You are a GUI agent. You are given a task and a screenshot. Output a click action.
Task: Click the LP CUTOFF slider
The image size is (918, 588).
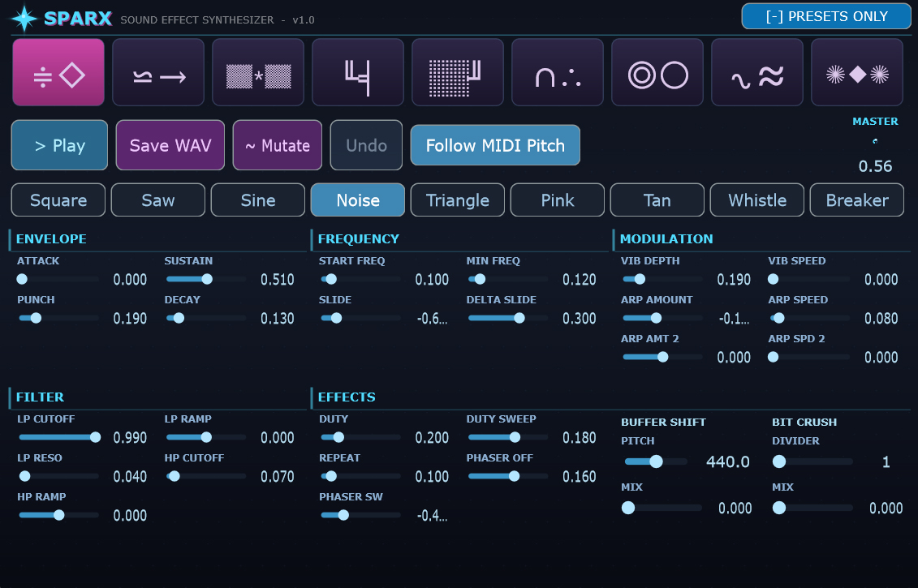(x=58, y=437)
